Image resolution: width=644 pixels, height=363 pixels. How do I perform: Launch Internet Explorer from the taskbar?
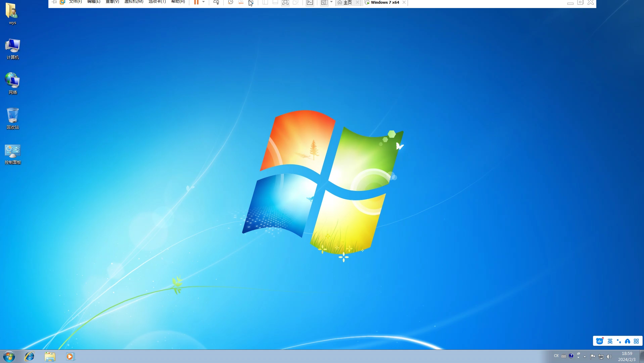tap(30, 357)
